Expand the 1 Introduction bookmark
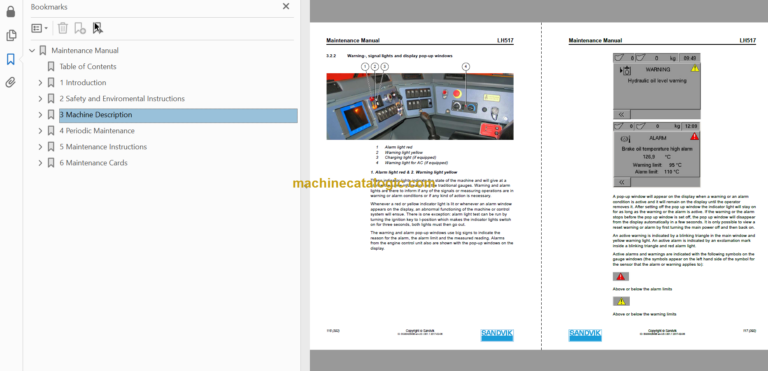Screen dimensions: 768x371 (40, 83)
